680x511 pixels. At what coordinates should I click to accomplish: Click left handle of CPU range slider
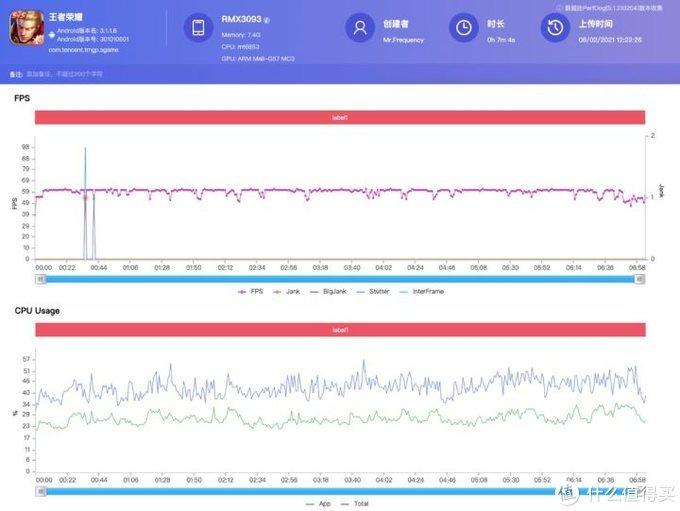(41, 491)
